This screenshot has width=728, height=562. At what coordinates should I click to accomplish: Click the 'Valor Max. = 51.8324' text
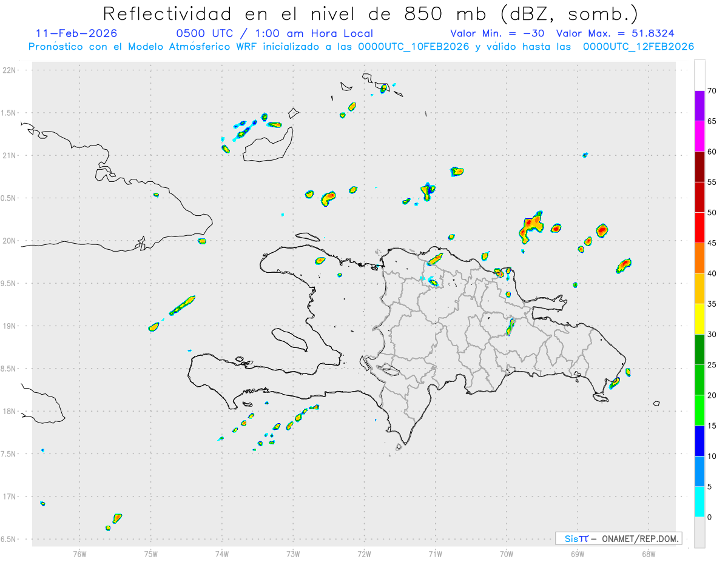point(615,34)
